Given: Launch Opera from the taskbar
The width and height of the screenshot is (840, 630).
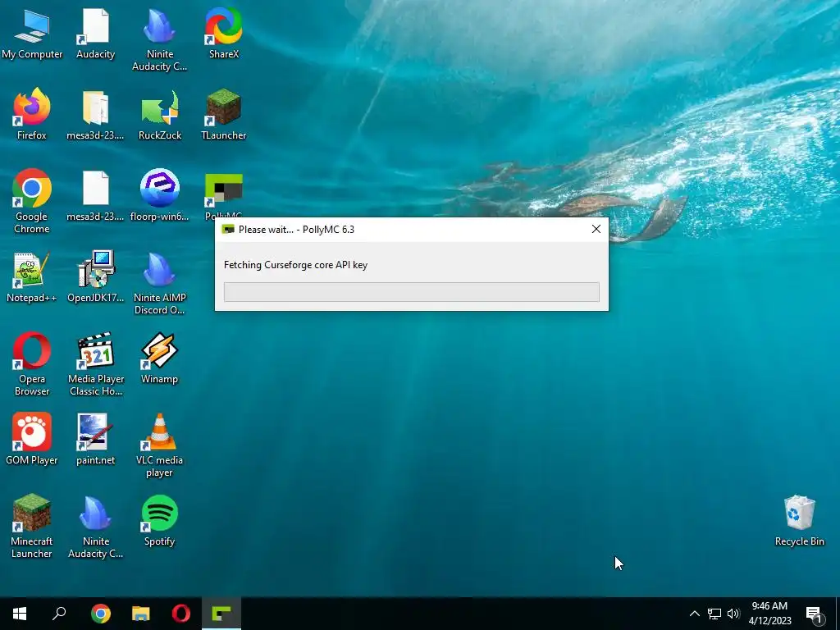Looking at the screenshot, I should point(181,614).
